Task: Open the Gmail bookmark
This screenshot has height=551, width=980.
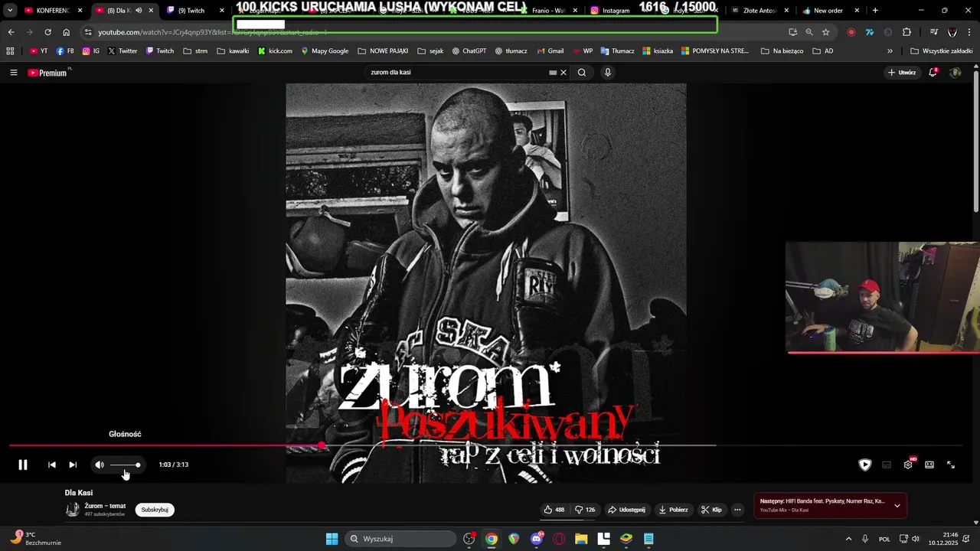Action: [x=550, y=51]
